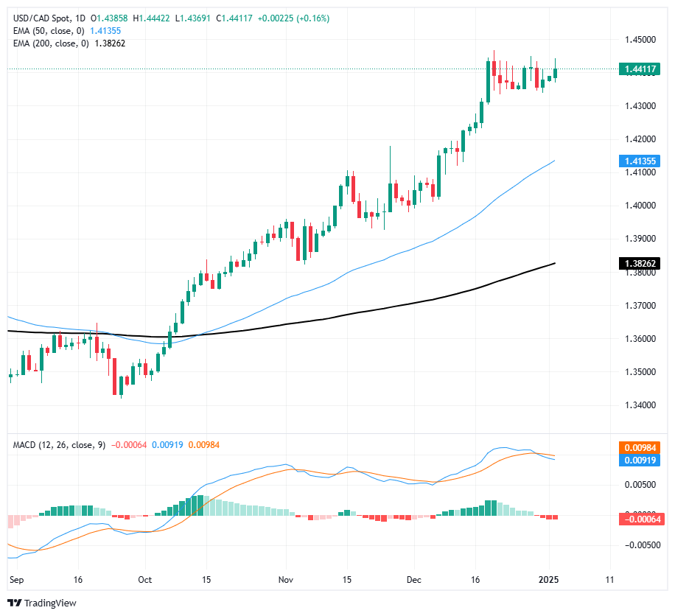The image size is (675, 616).
Task: Click the 1.34000 price scale label
Action: [x=640, y=405]
